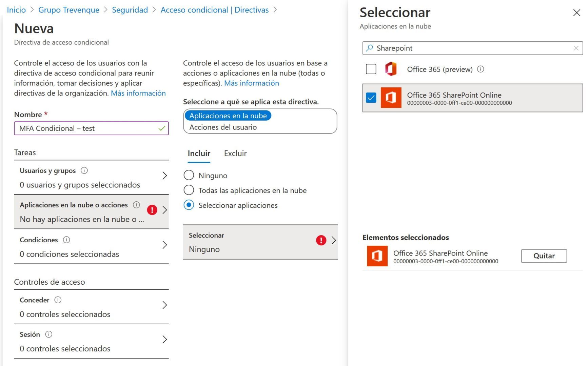Viewport: 588px width, 366px height.
Task: Select the Ninguno radio button
Action: 189,175
